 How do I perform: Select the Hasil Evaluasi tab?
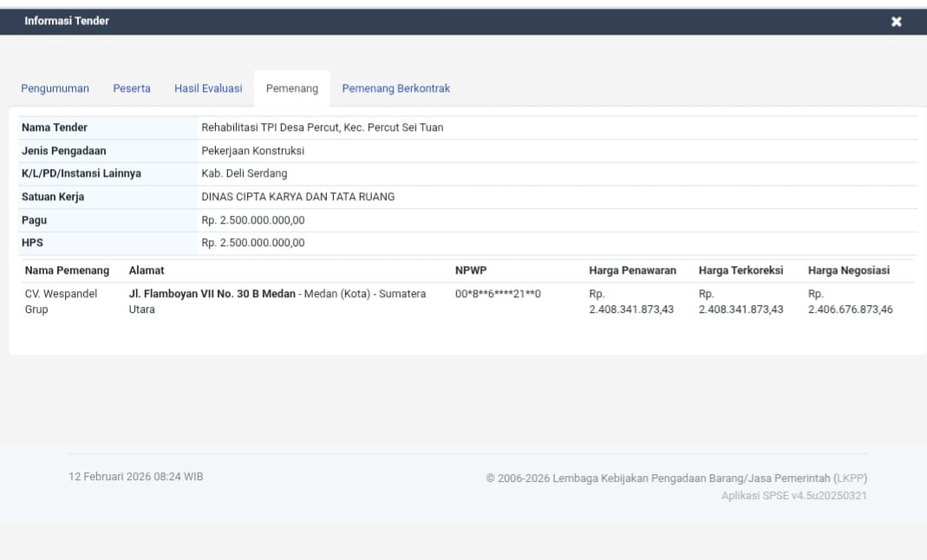click(x=208, y=88)
